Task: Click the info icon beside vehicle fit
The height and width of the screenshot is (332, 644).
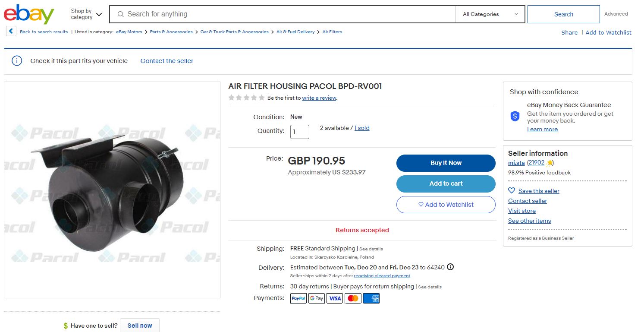Action: coord(17,61)
